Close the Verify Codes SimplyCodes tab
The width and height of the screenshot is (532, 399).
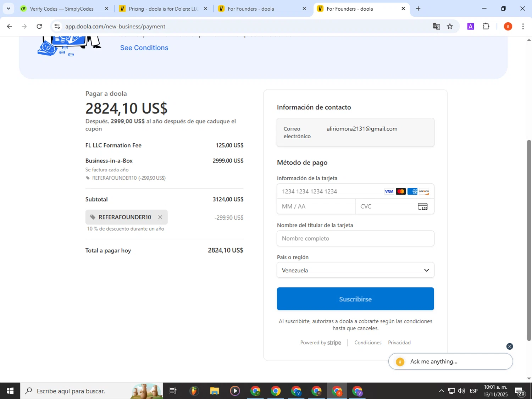point(106,9)
